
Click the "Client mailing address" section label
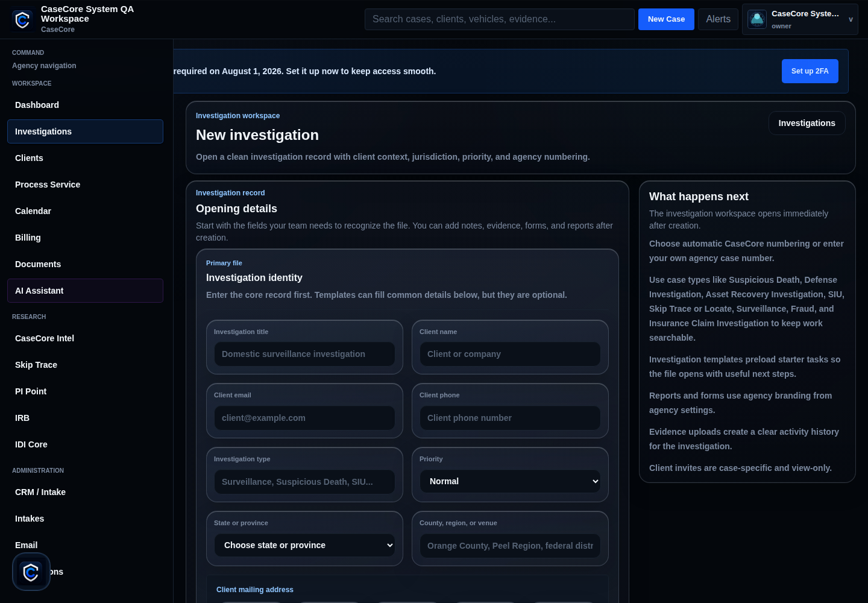click(x=255, y=590)
